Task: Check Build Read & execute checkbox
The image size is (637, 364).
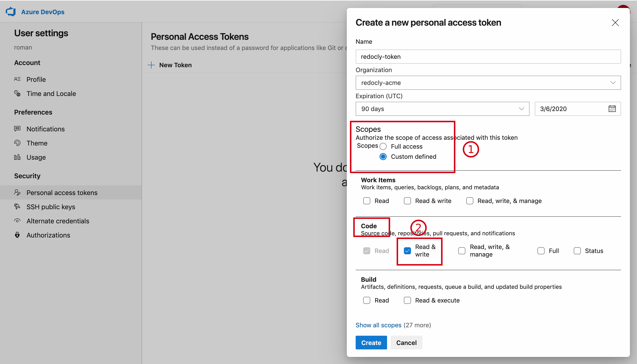Action: pyautogui.click(x=407, y=300)
